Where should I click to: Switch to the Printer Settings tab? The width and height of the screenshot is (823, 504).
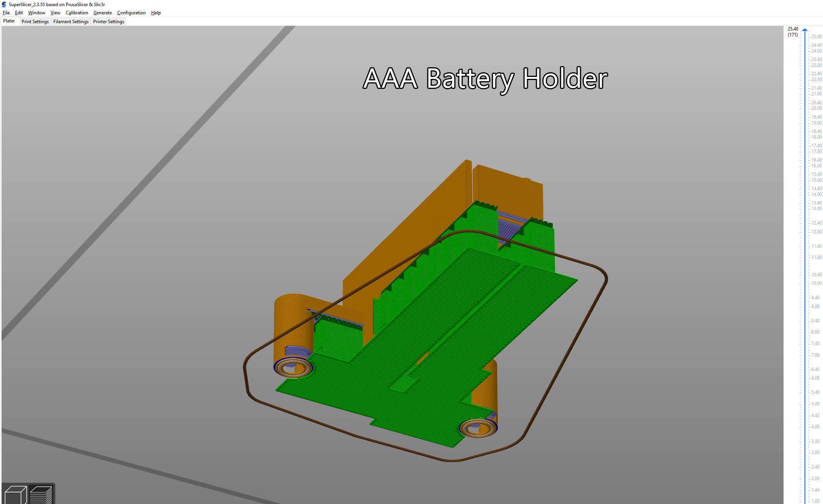108,21
